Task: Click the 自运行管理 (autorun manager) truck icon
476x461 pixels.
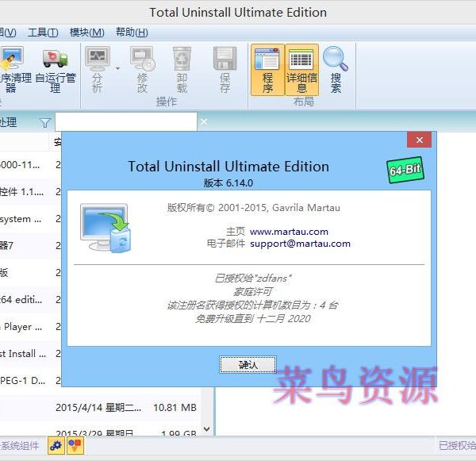Action: [55, 60]
